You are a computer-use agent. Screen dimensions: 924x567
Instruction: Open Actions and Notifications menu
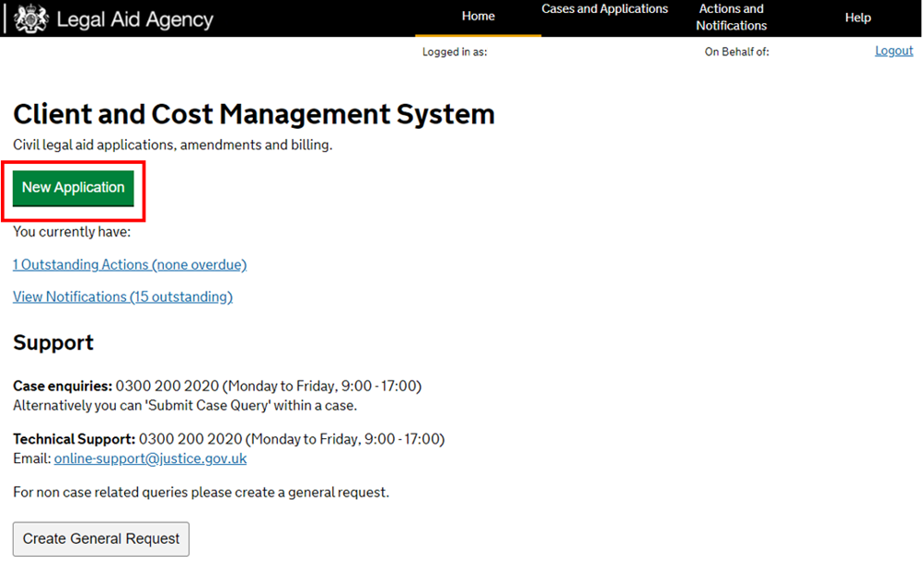click(731, 17)
